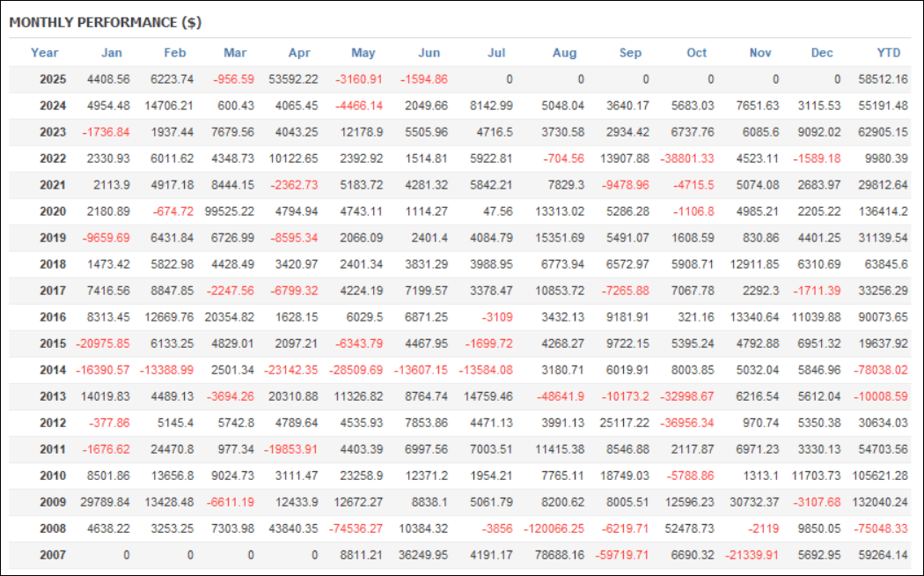Click the -19853.91 April 2011 value
This screenshot has height=576, width=924.
[290, 449]
